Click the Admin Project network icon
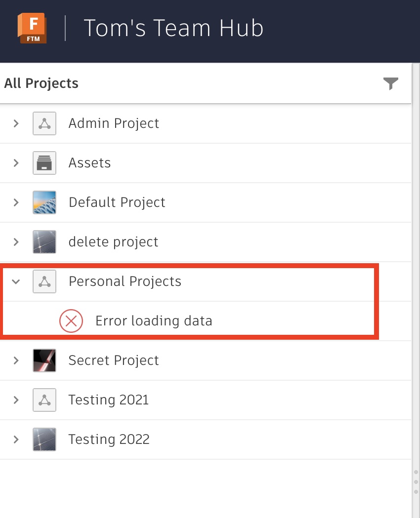Image resolution: width=420 pixels, height=518 pixels. pyautogui.click(x=44, y=123)
